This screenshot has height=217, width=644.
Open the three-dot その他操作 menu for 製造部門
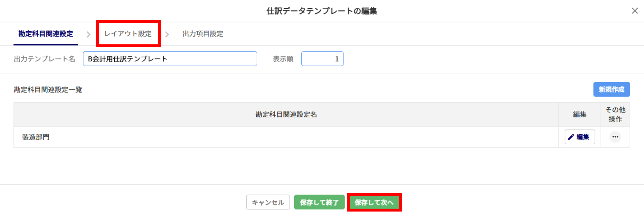(x=615, y=137)
